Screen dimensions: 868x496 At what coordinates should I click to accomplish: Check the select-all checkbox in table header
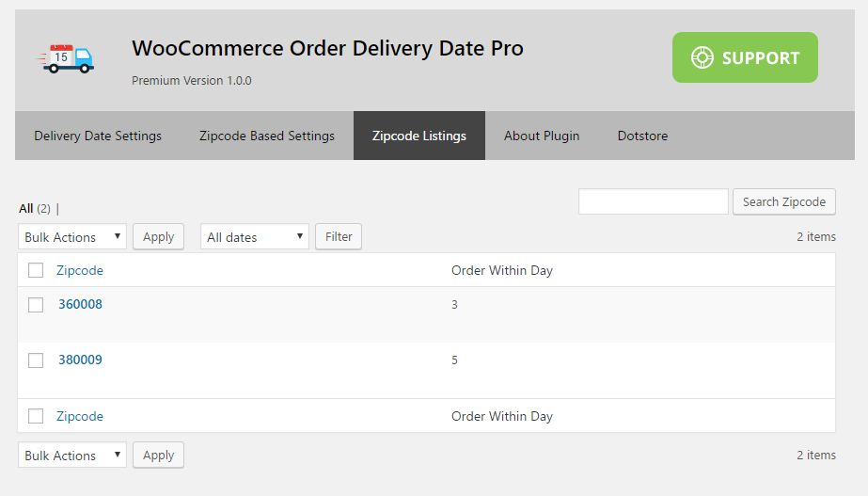coord(36,270)
